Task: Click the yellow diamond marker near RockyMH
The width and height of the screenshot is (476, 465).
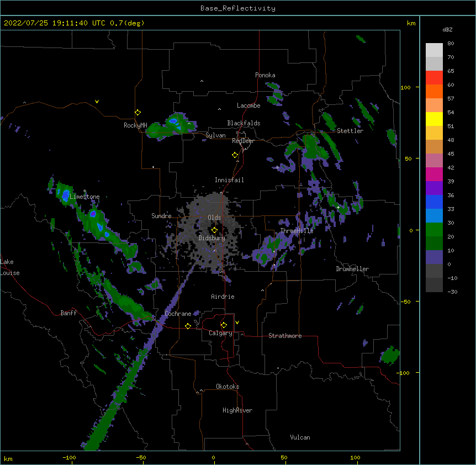Action: 138,113
